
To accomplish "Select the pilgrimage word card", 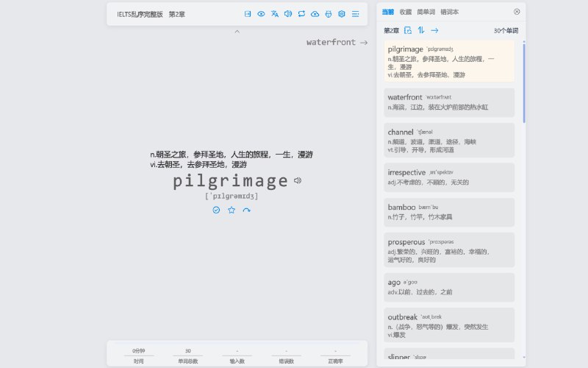I will (x=449, y=61).
